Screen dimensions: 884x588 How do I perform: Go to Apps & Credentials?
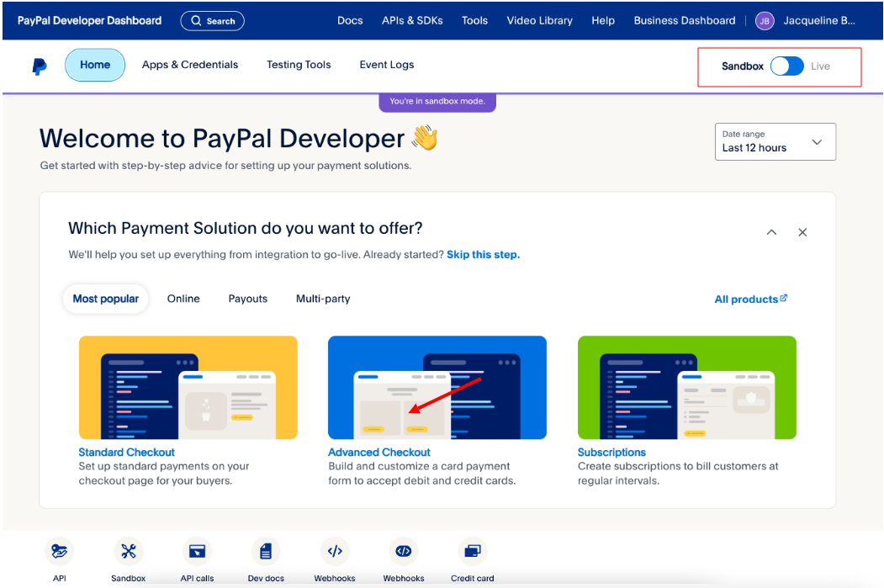pyautogui.click(x=190, y=65)
